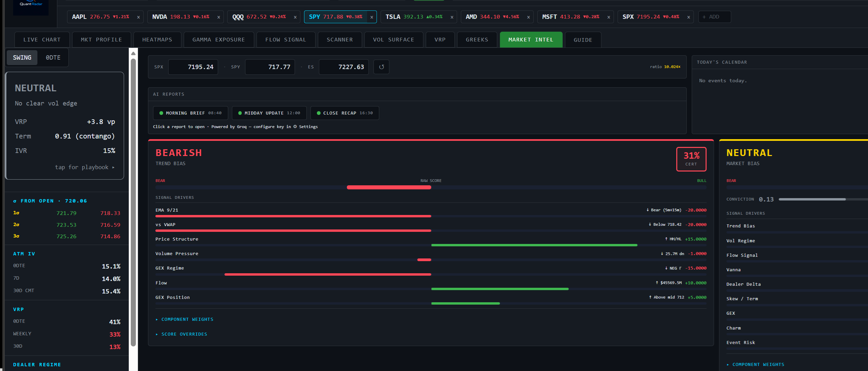
Task: Open Vol Surface tab
Action: pyautogui.click(x=394, y=40)
